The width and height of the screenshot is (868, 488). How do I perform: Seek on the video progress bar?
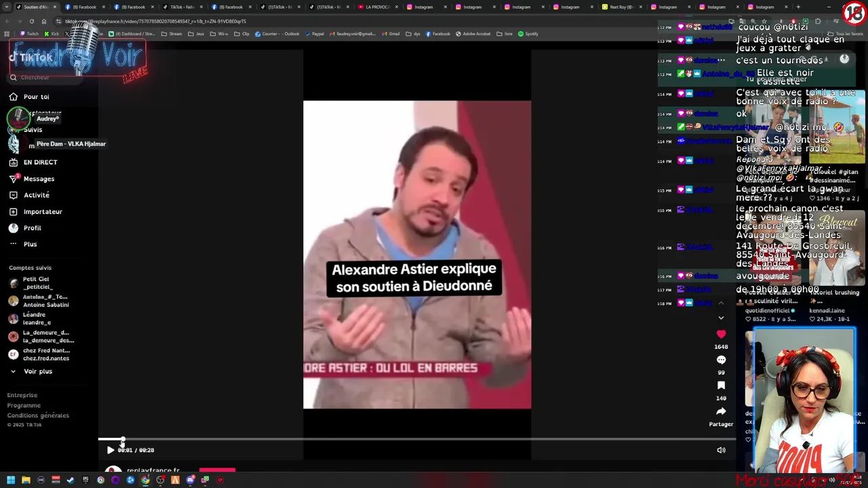point(417,439)
